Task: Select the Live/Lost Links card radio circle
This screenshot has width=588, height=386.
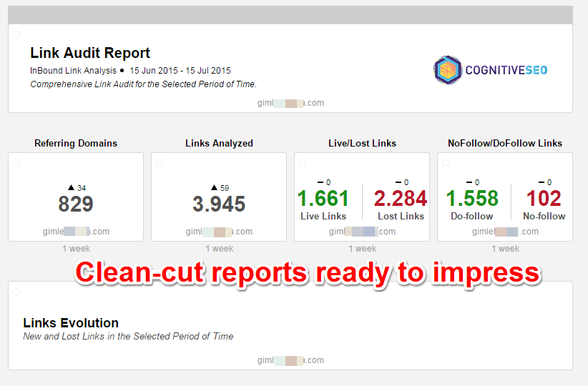Action: [303, 163]
